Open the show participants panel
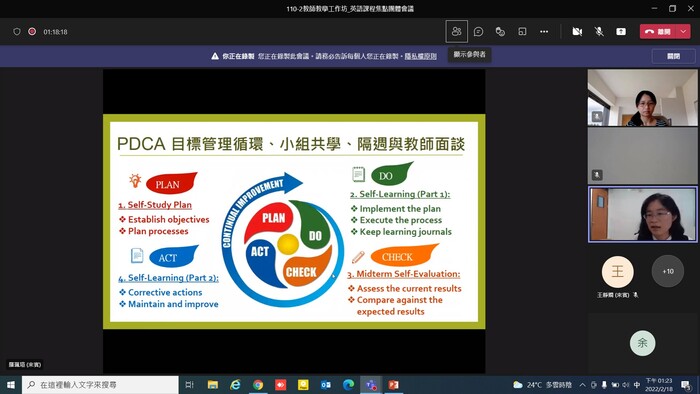The height and width of the screenshot is (394, 700). pyautogui.click(x=456, y=32)
